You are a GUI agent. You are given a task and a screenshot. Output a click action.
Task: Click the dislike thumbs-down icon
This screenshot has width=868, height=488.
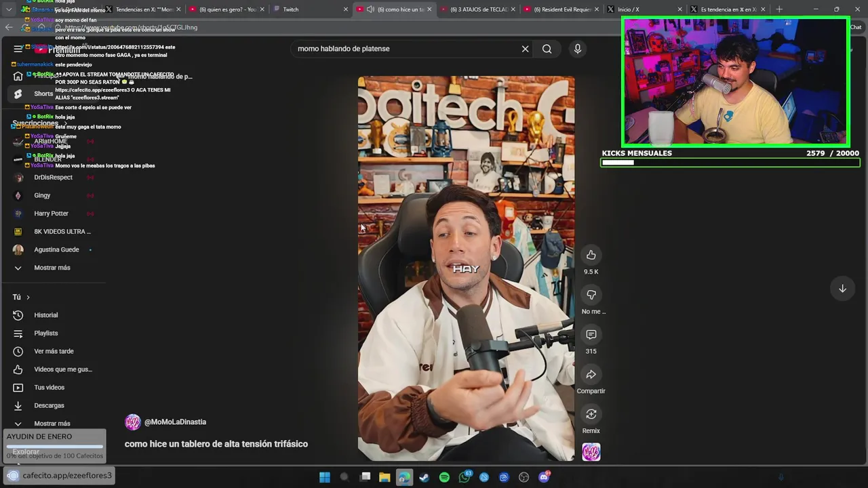click(x=591, y=295)
